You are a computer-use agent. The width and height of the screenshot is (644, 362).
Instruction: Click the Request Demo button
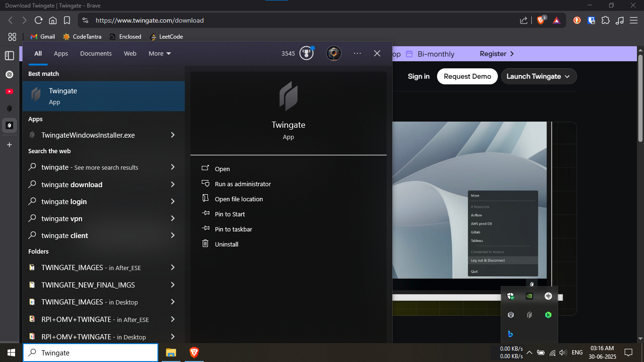[x=467, y=76]
